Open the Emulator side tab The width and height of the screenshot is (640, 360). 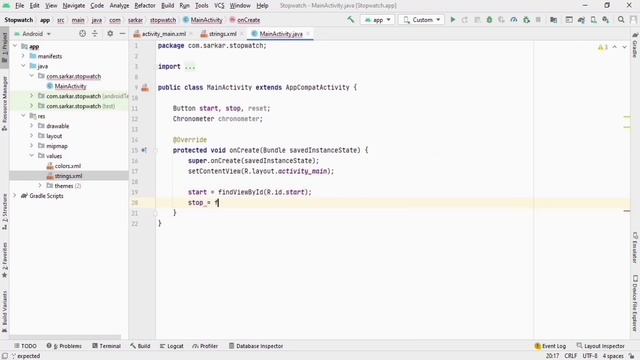tap(635, 247)
